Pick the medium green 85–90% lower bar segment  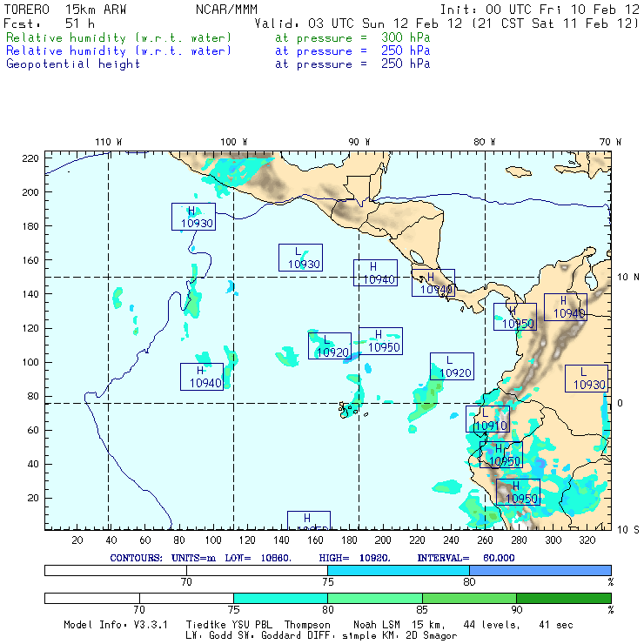pyautogui.click(x=469, y=598)
